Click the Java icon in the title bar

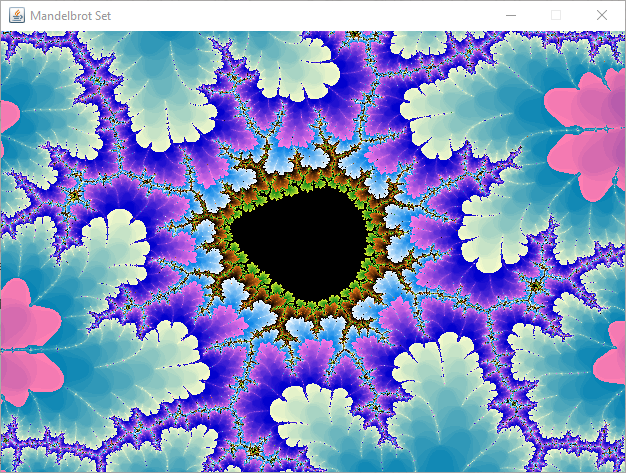[17, 16]
